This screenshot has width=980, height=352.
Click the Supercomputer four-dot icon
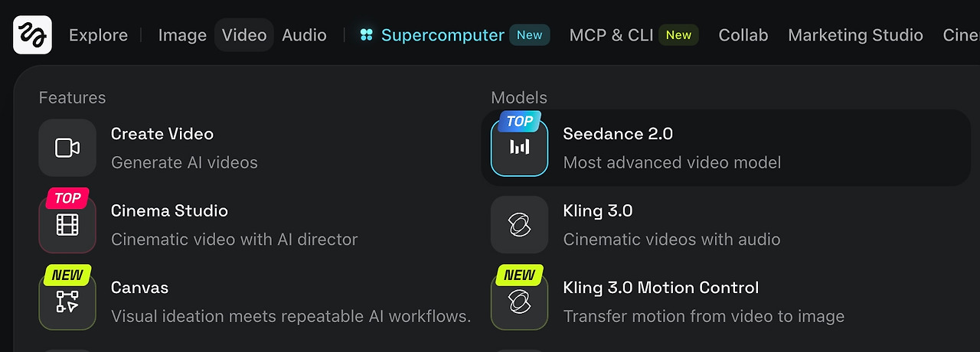point(367,35)
